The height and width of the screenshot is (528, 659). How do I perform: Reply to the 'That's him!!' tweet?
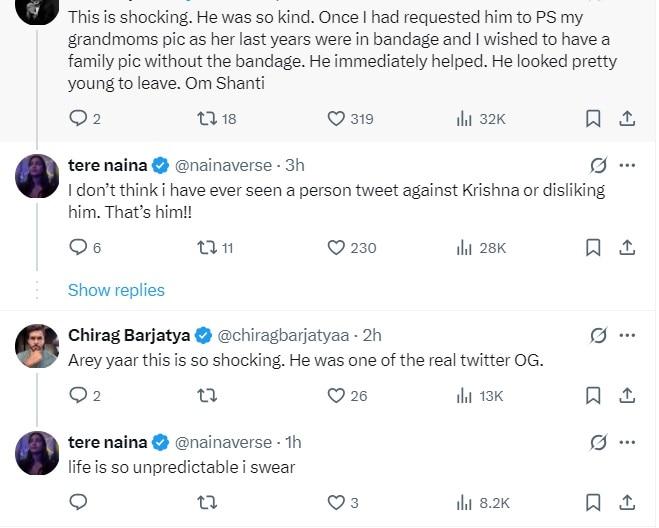click(x=78, y=248)
